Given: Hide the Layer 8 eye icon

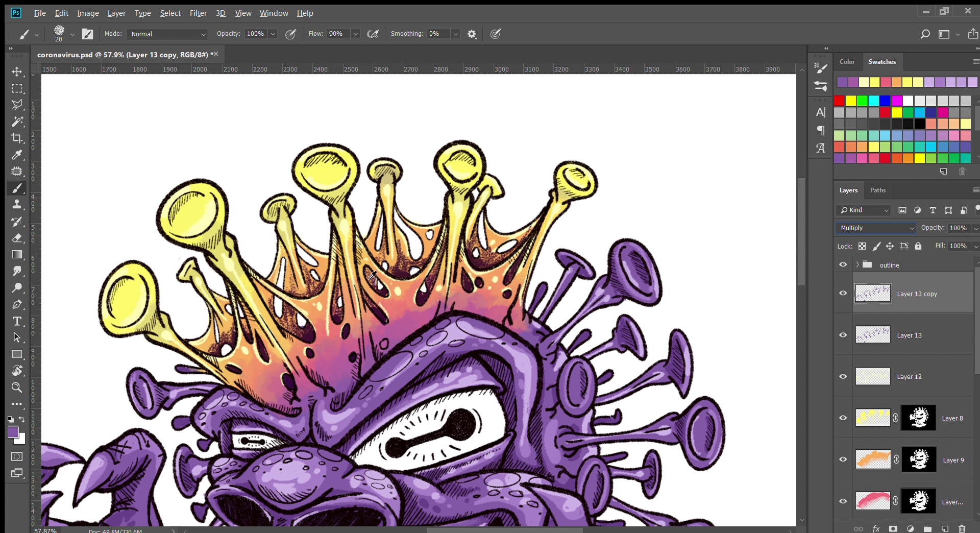Looking at the screenshot, I should click(843, 418).
